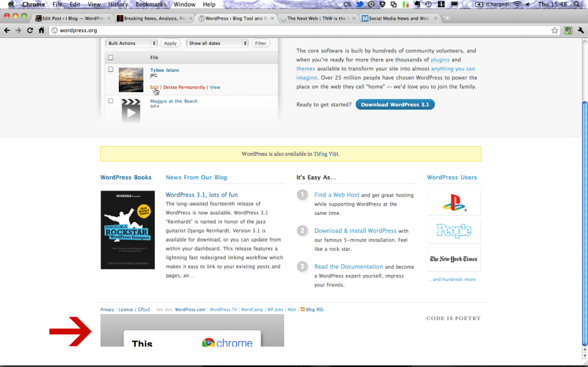Open a new tab with plus button
The image size is (588, 367).
[x=447, y=18]
